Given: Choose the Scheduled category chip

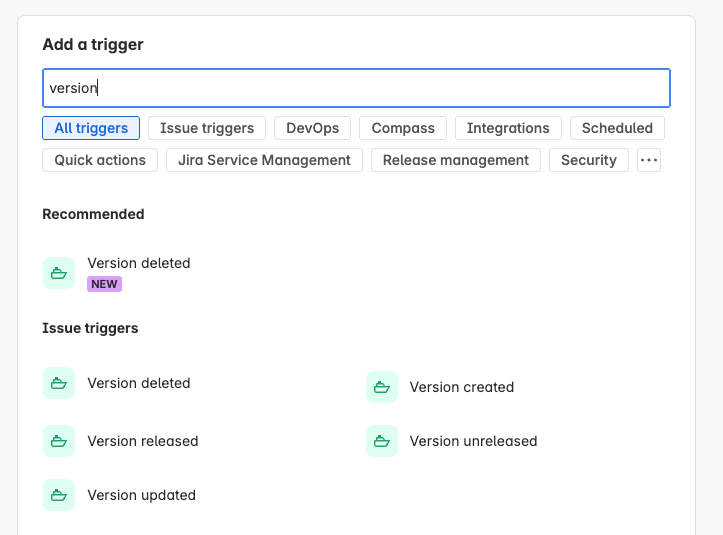Looking at the screenshot, I should (617, 128).
